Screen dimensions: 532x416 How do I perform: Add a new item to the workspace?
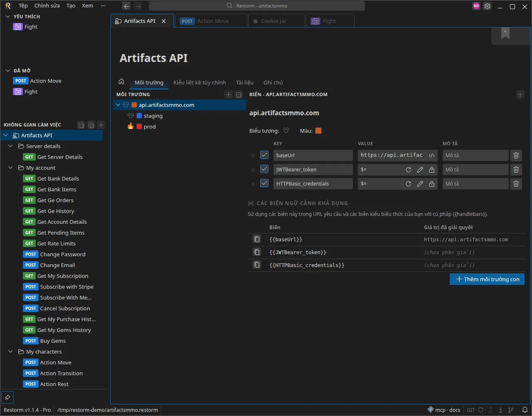tap(101, 125)
